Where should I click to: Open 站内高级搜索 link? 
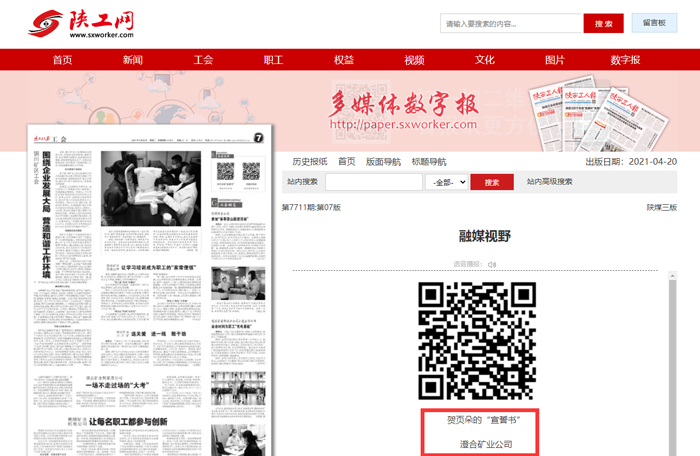(x=549, y=182)
